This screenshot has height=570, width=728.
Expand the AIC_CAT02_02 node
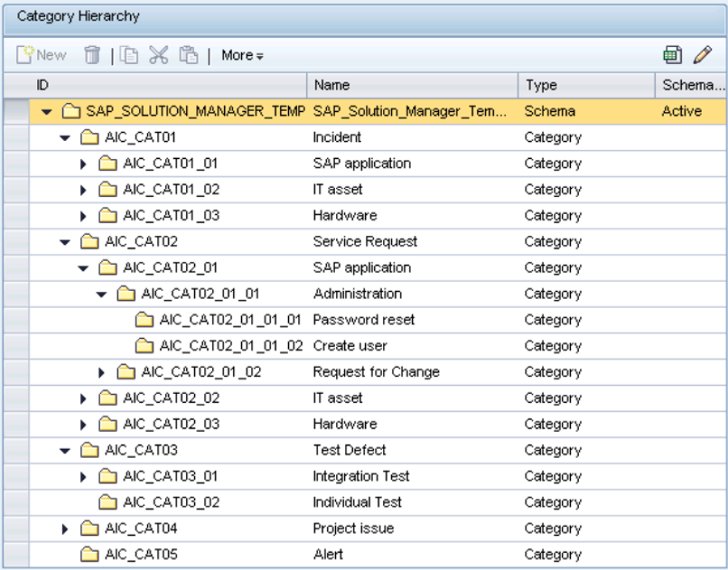tap(83, 398)
